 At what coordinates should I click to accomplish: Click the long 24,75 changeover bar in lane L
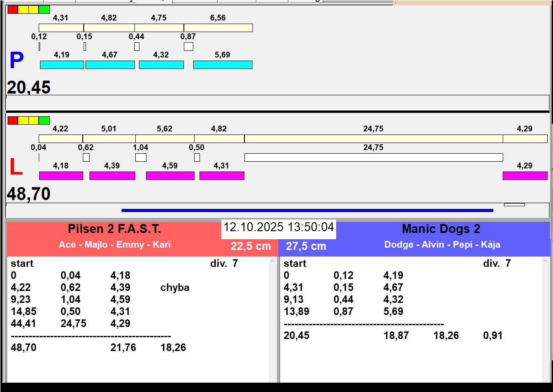coord(373,157)
